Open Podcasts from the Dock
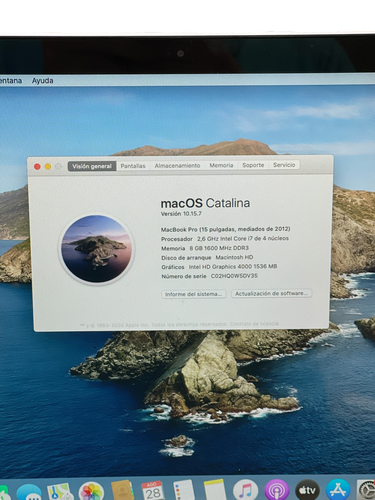 click(277, 490)
